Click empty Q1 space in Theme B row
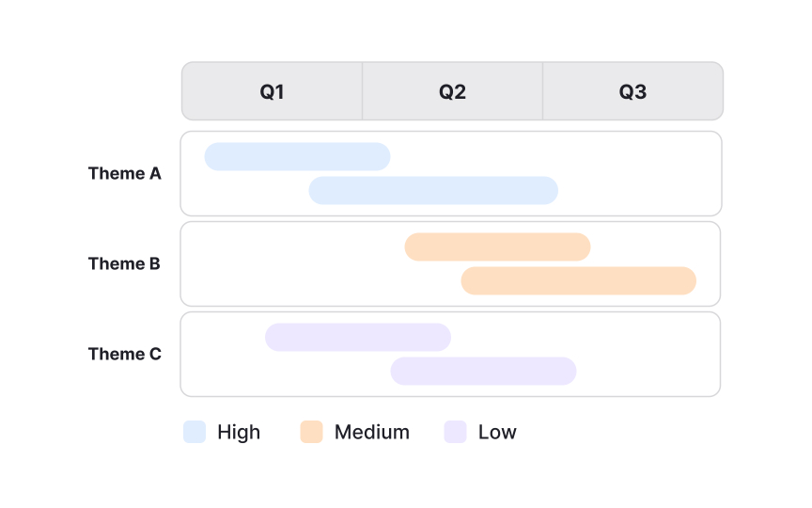 [282, 263]
